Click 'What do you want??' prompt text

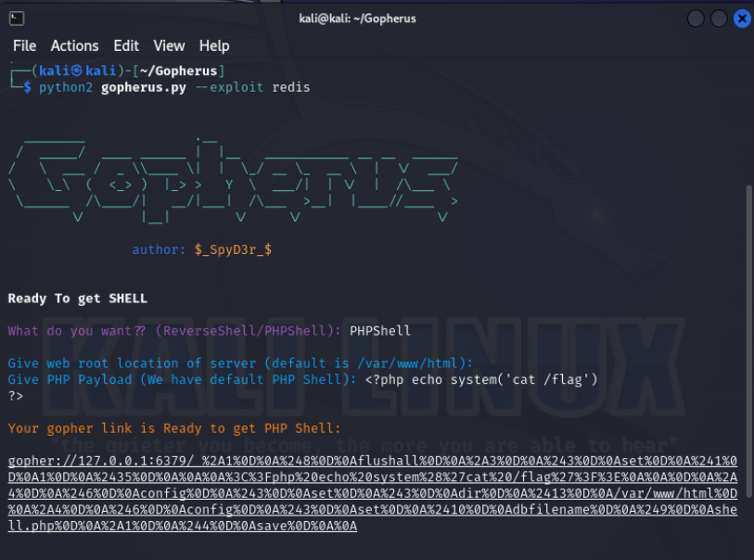(76, 331)
